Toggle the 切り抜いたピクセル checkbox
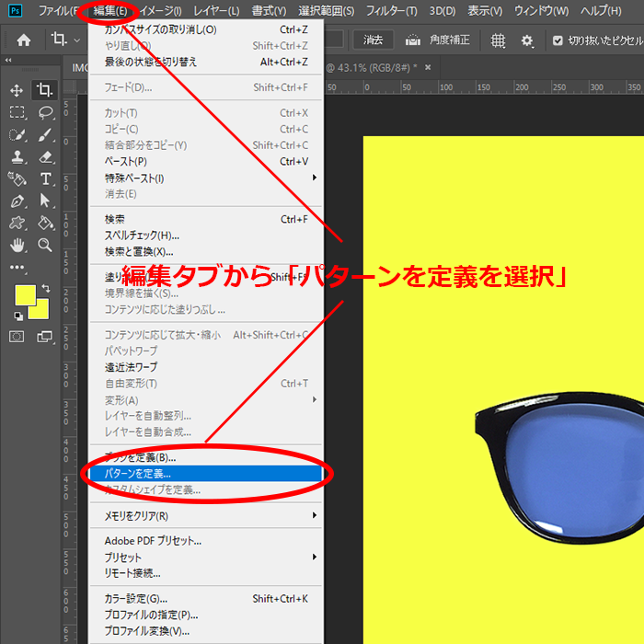644x644 pixels. pyautogui.click(x=558, y=40)
